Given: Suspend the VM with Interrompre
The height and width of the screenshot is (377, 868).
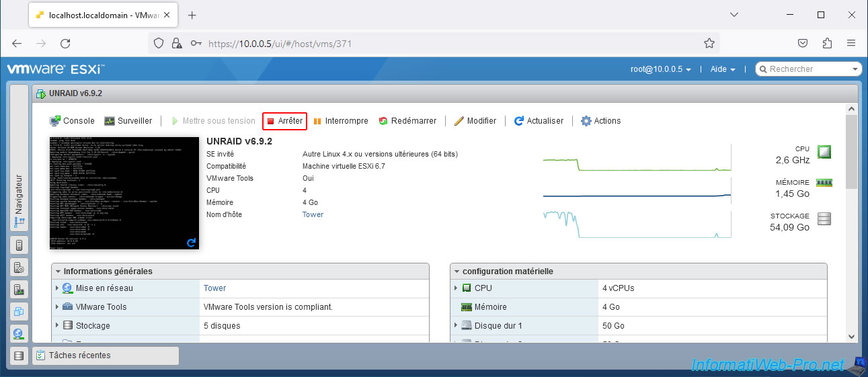Looking at the screenshot, I should point(340,121).
